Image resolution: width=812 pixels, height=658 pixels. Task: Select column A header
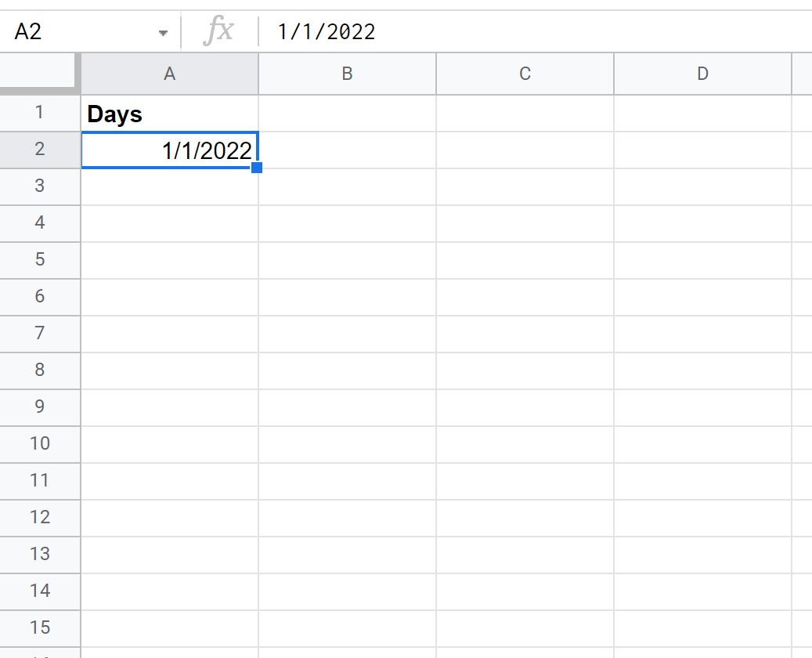tap(170, 74)
